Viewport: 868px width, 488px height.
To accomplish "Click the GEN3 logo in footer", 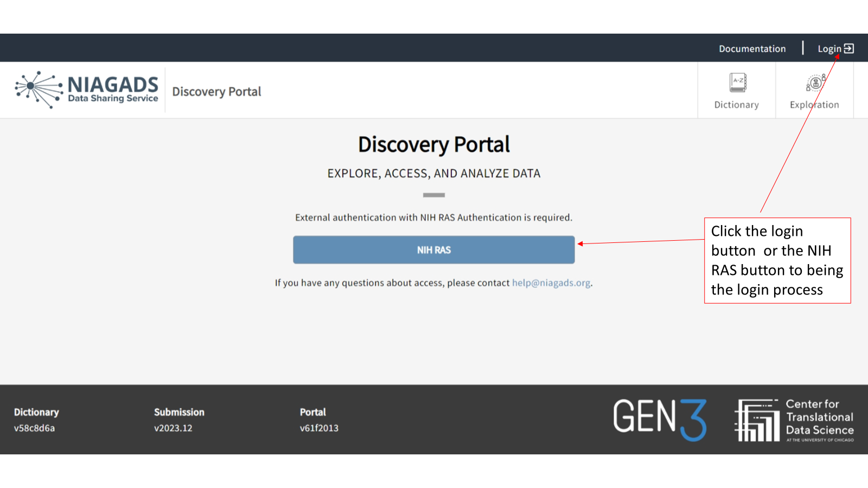I will (660, 419).
